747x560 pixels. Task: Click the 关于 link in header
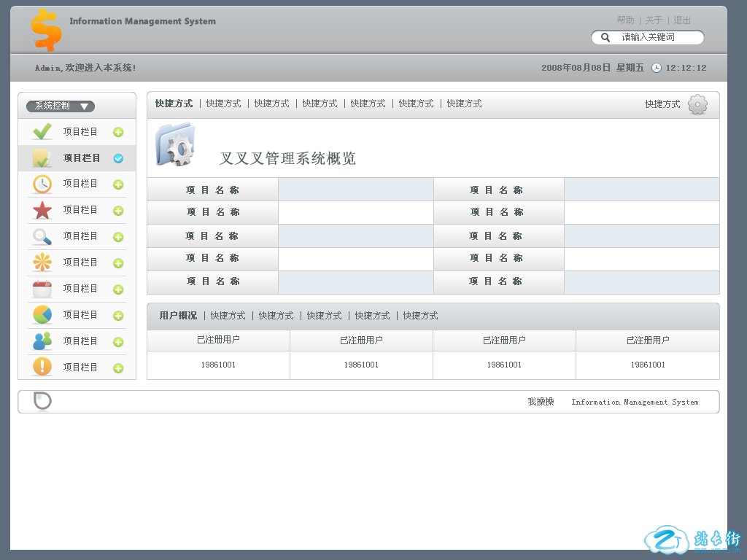pyautogui.click(x=654, y=20)
